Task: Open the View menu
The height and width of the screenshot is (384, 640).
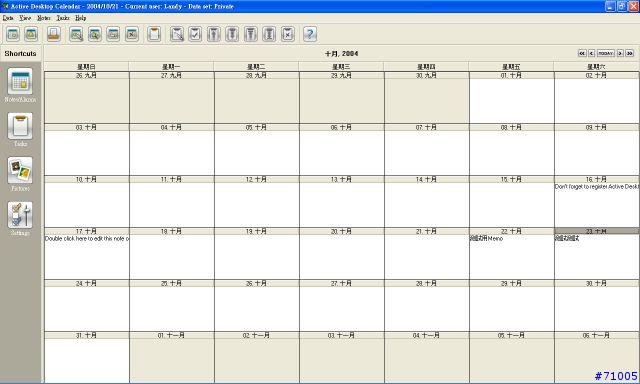Action: 25,18
